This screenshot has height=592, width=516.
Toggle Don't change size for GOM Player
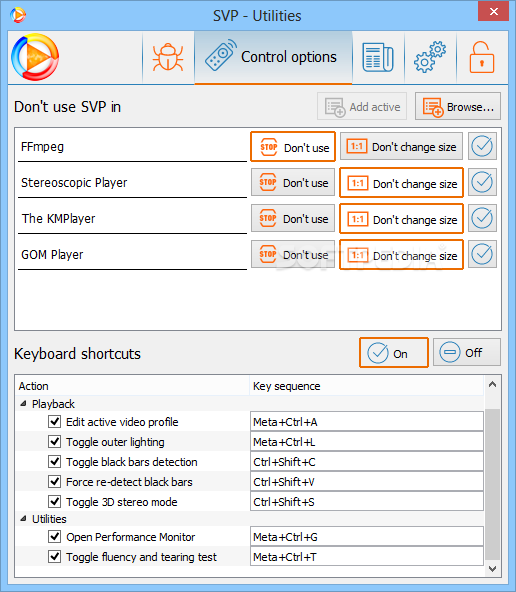pos(401,255)
